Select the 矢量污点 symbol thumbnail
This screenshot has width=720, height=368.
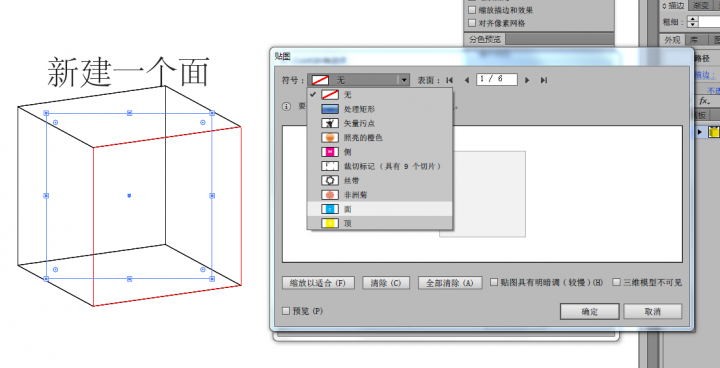(330, 123)
